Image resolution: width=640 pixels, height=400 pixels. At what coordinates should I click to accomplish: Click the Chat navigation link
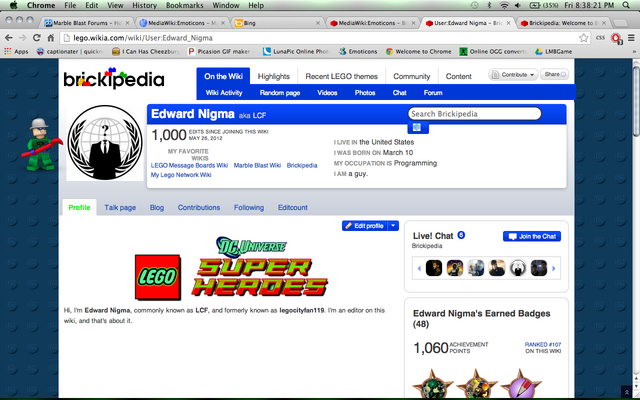click(x=400, y=93)
